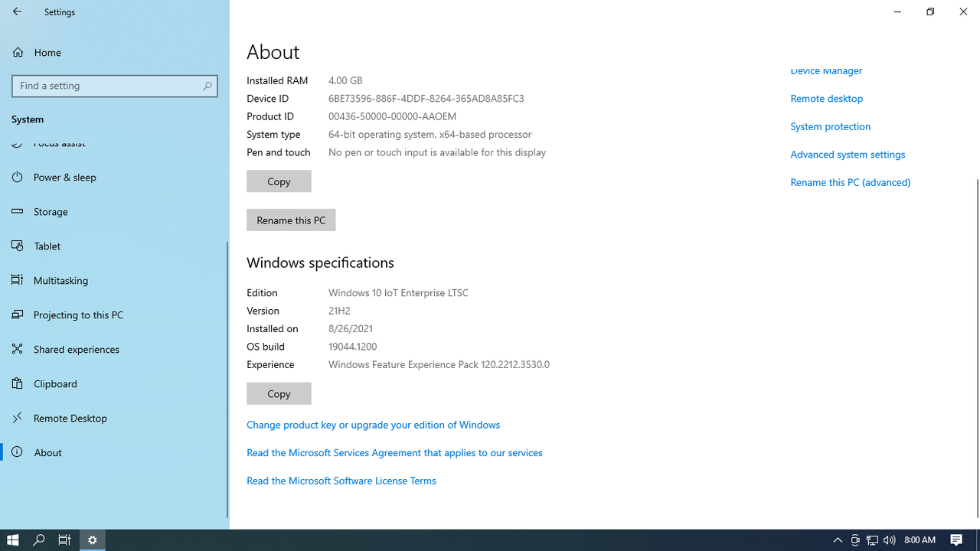
Task: Open the volume control in tray
Action: click(x=889, y=540)
